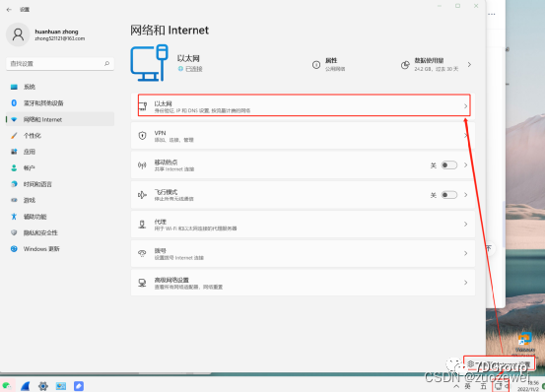Screen dimensions: 545x392
Task: Open the 帐户 accounts section
Action: pos(60,168)
